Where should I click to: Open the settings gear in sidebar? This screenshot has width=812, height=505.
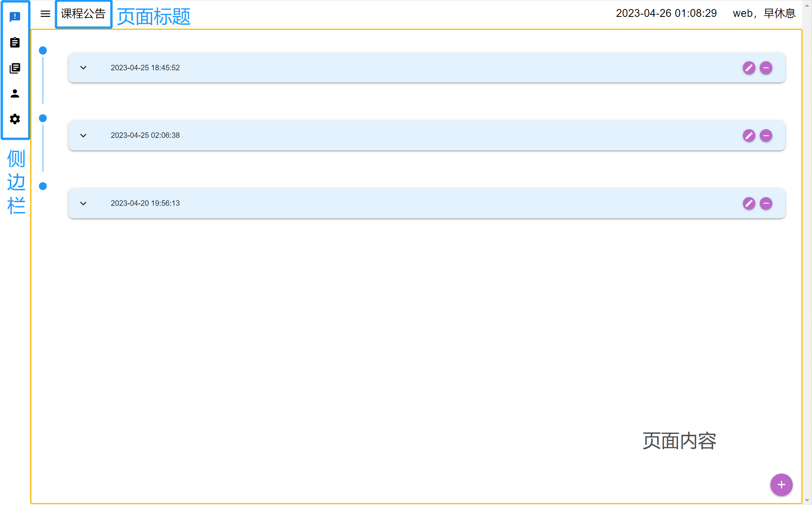point(15,119)
